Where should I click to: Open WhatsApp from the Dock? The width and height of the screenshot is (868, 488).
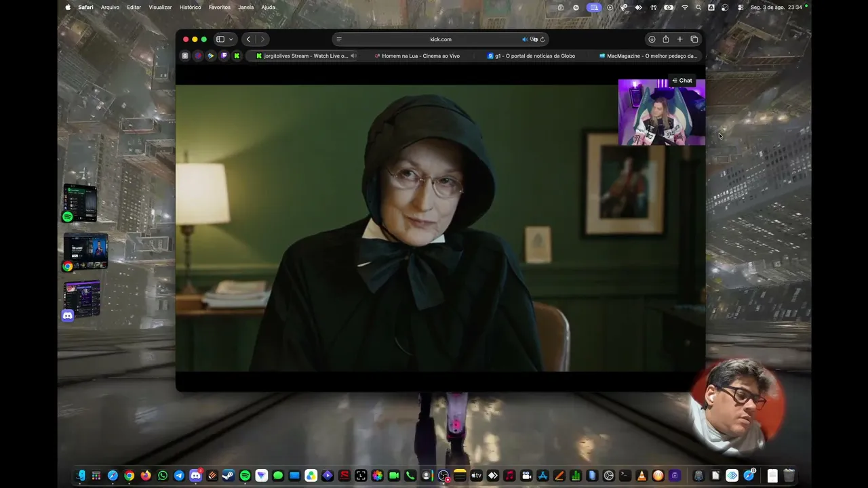tap(163, 476)
